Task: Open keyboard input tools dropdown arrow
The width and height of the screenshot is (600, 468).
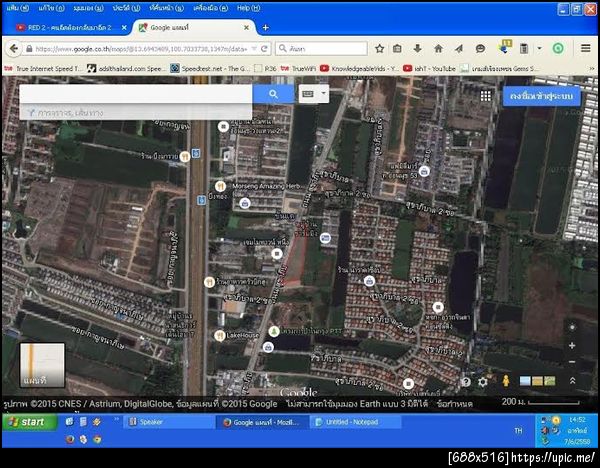Action: point(324,93)
